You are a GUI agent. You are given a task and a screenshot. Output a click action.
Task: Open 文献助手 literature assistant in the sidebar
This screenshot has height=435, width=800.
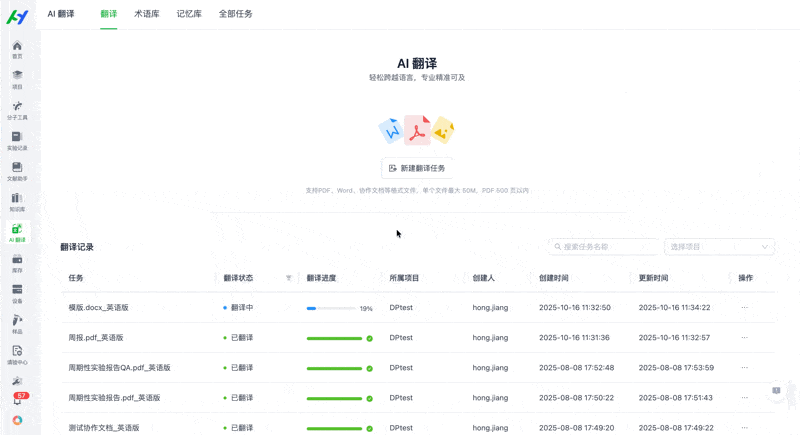[17, 172]
